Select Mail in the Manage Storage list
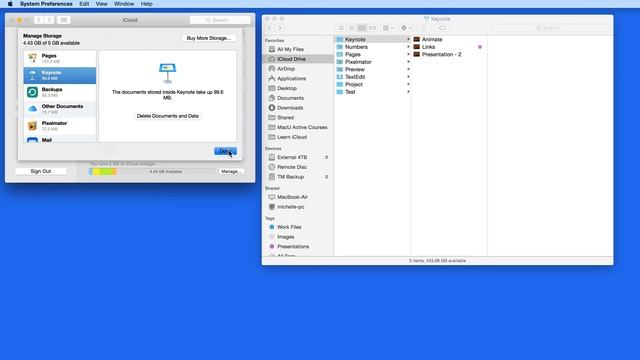The height and width of the screenshot is (360, 640). [60, 139]
